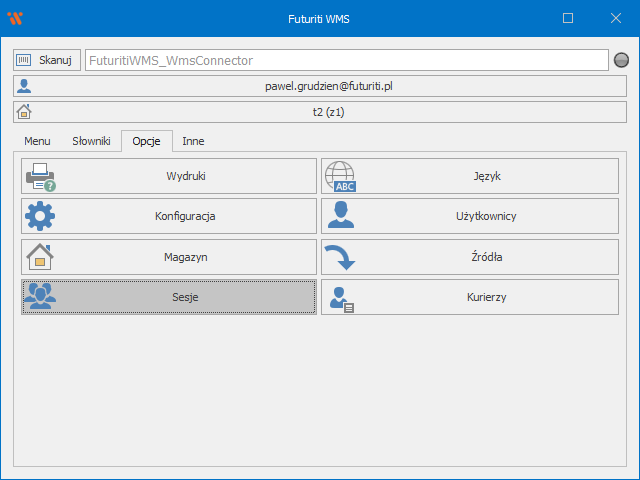Click the courier person icon for Kurierzy

[x=340, y=298]
